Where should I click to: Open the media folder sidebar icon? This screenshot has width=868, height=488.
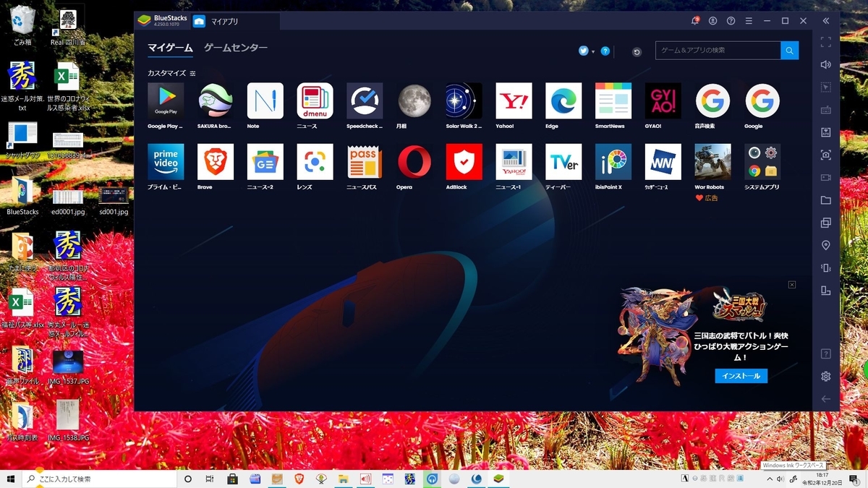click(826, 200)
